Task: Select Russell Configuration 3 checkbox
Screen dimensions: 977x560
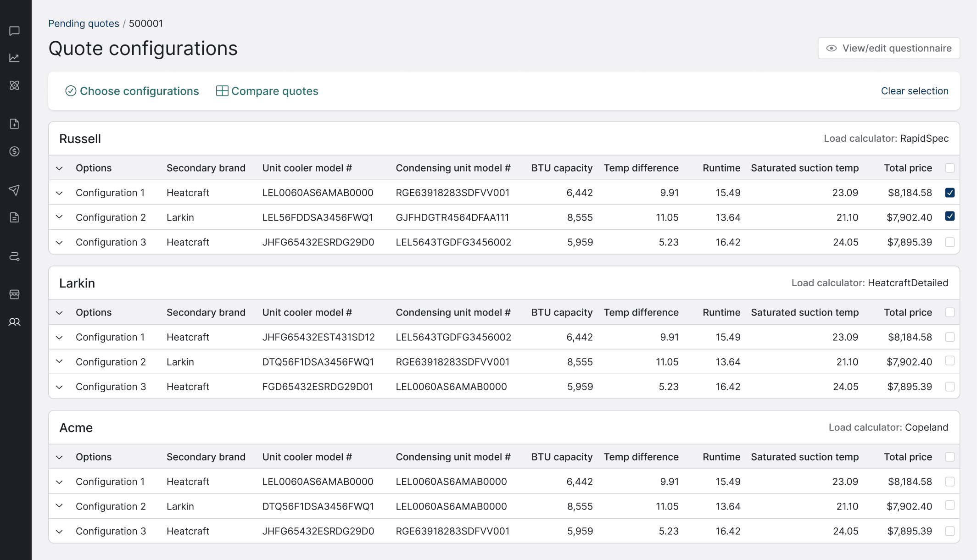Action: coord(949,242)
